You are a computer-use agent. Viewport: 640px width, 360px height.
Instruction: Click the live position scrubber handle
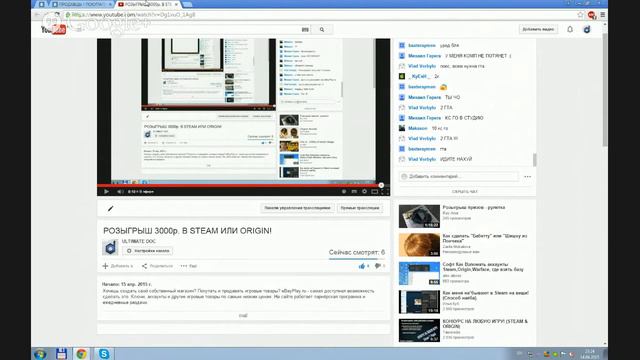pyautogui.click(x=381, y=185)
